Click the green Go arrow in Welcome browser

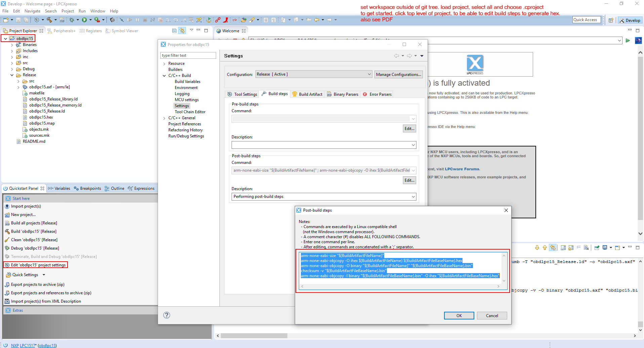(628, 41)
